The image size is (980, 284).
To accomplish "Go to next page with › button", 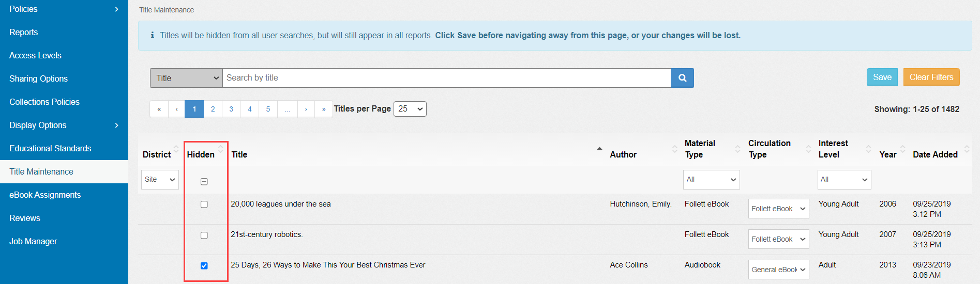I will pyautogui.click(x=306, y=109).
